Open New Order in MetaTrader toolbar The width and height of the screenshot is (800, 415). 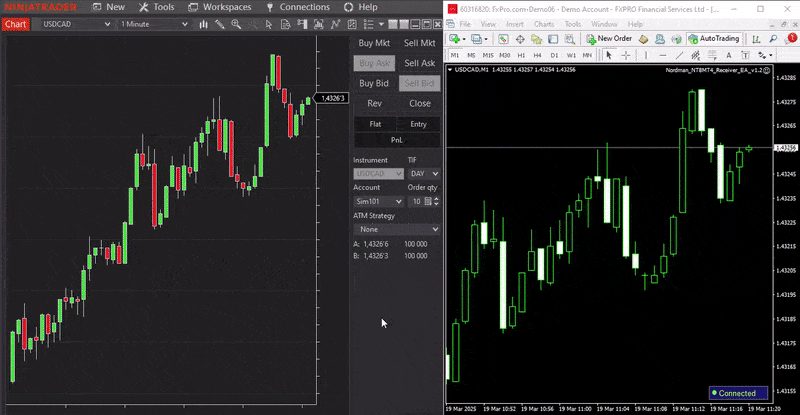tap(608, 38)
